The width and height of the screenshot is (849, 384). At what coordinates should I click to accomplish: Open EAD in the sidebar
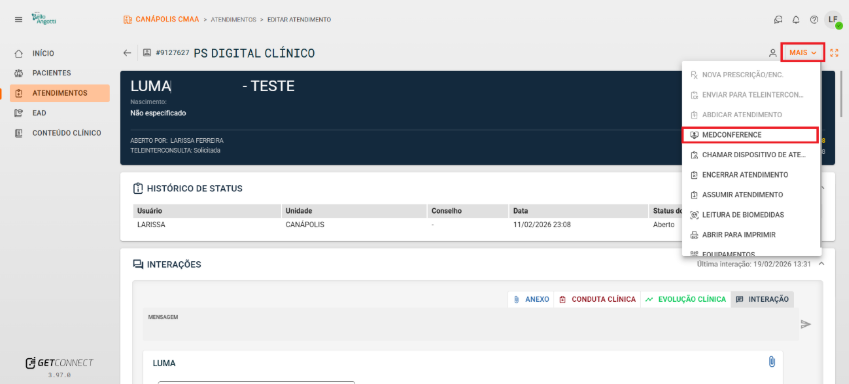pyautogui.click(x=60, y=113)
